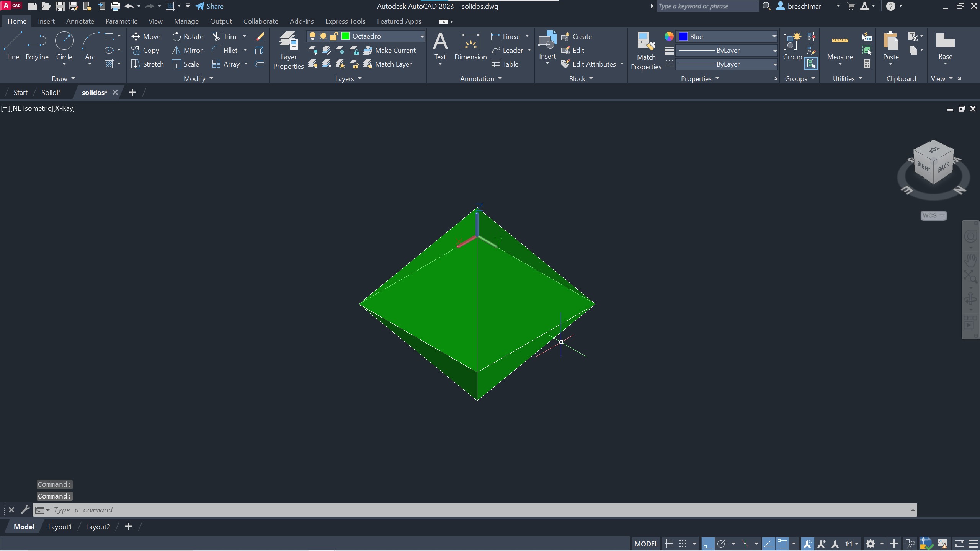Select the Polyline tool
Image resolution: width=980 pixels, height=551 pixels.
coord(37,46)
